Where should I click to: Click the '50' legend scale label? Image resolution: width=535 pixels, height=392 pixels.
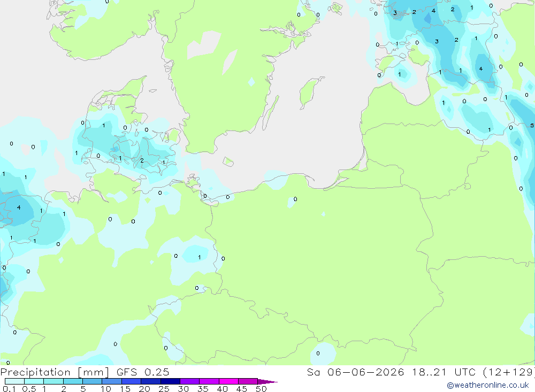click(x=261, y=389)
